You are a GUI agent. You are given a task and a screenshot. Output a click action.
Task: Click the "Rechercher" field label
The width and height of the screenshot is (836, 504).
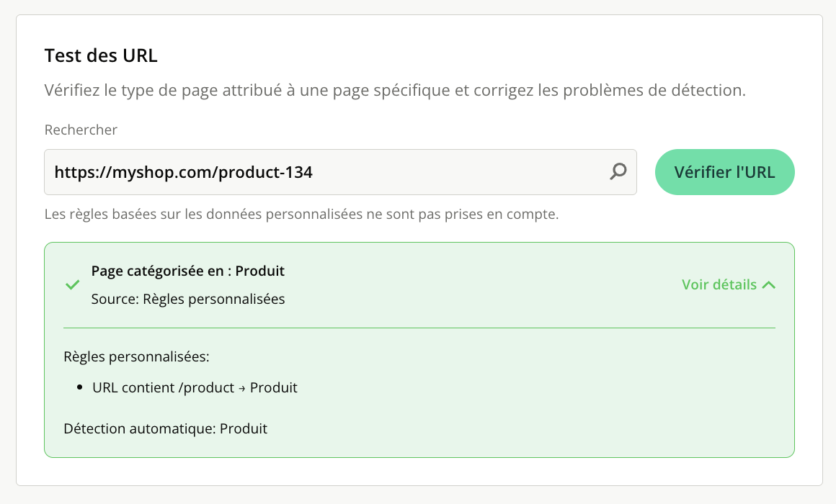click(81, 130)
